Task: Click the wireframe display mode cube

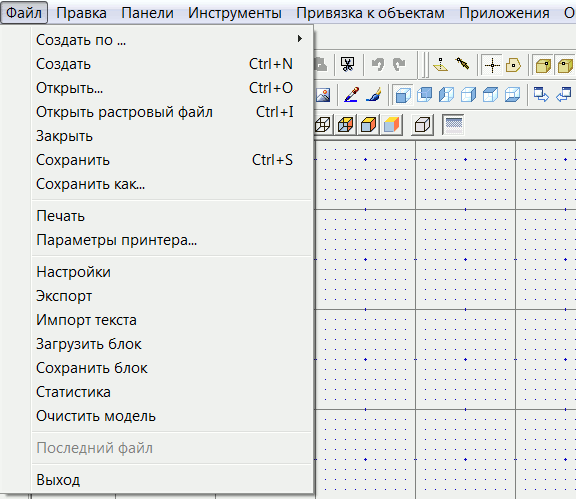Action: click(x=323, y=125)
